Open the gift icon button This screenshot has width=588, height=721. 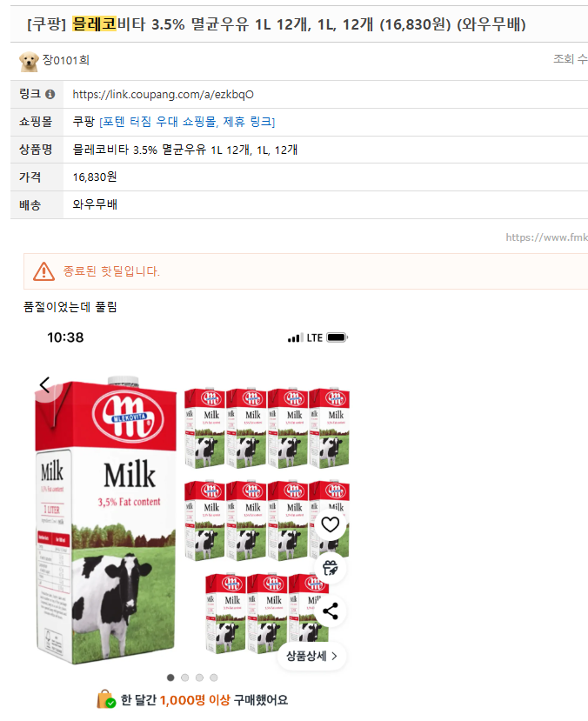[330, 568]
